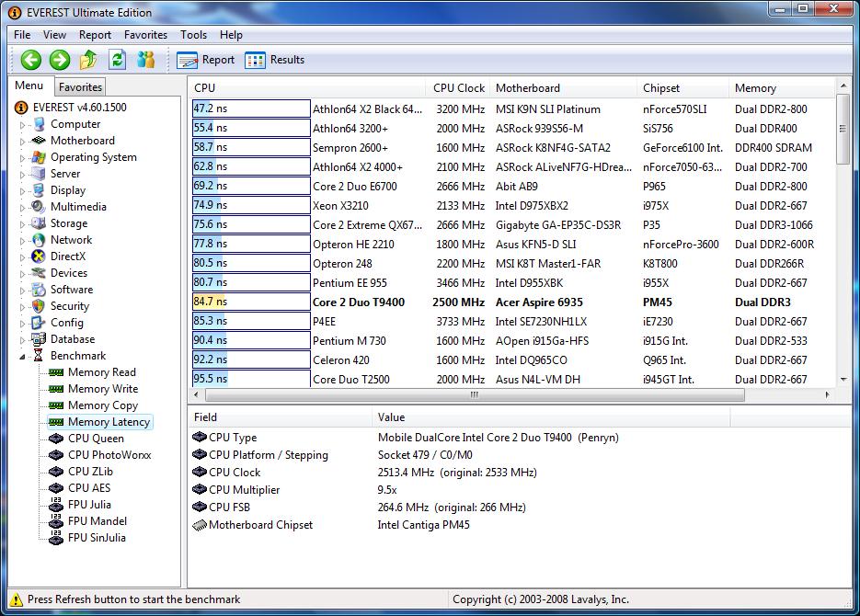Click the green Forward arrow button

click(60, 60)
